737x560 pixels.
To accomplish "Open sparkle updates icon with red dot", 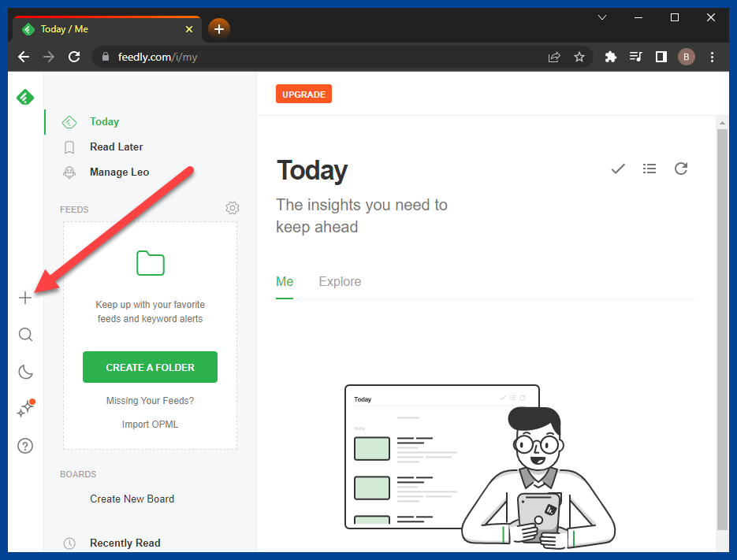I will (25, 408).
